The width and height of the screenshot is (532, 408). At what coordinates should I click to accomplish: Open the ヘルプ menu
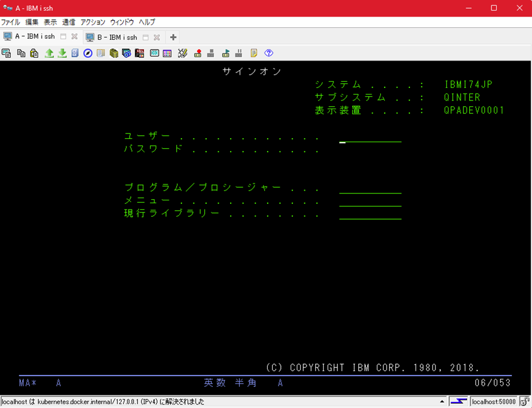pos(147,22)
